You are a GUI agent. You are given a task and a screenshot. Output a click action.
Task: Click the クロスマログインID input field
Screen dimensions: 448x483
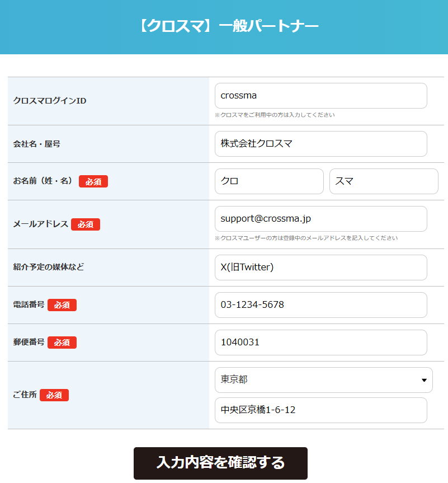321,96
